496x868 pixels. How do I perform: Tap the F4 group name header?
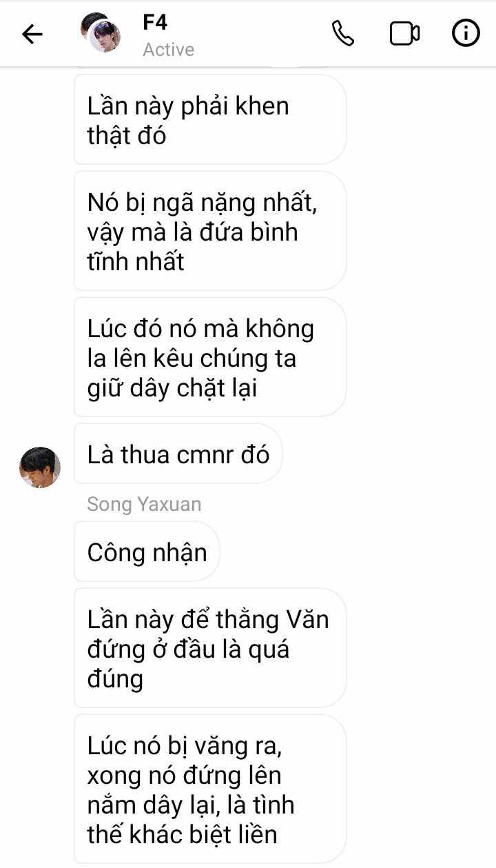pos(155,22)
